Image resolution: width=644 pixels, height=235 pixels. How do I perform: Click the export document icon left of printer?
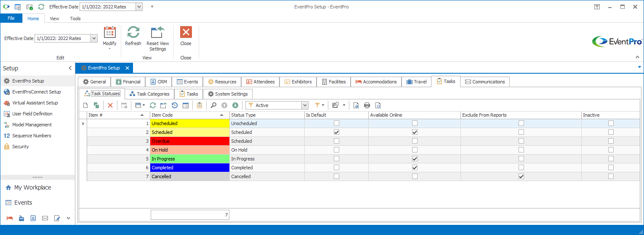[356, 105]
